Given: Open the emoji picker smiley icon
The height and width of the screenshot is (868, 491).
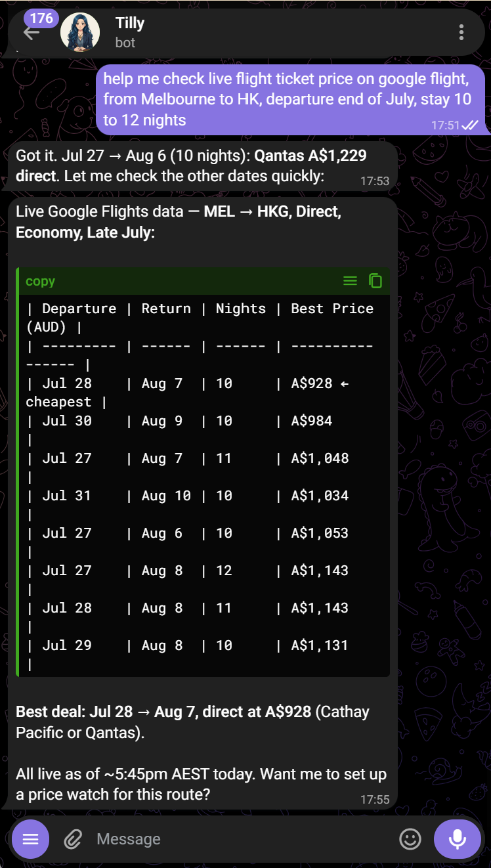Looking at the screenshot, I should pos(410,839).
